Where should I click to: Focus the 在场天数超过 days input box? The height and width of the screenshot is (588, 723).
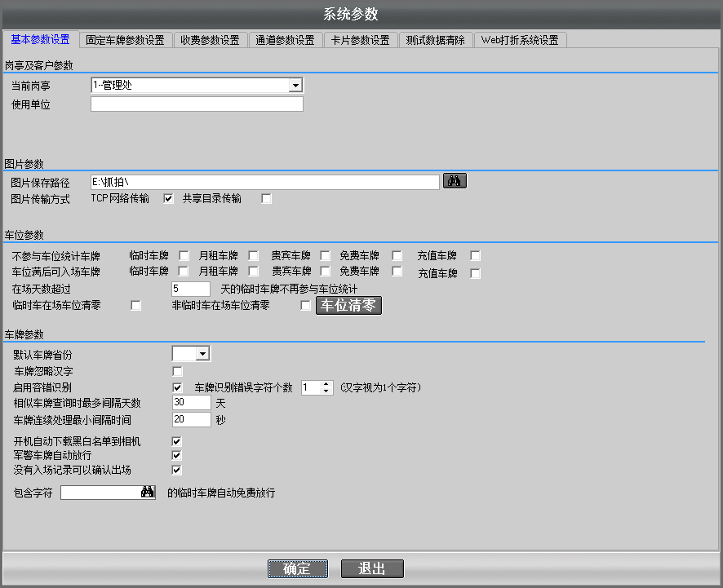(192, 290)
